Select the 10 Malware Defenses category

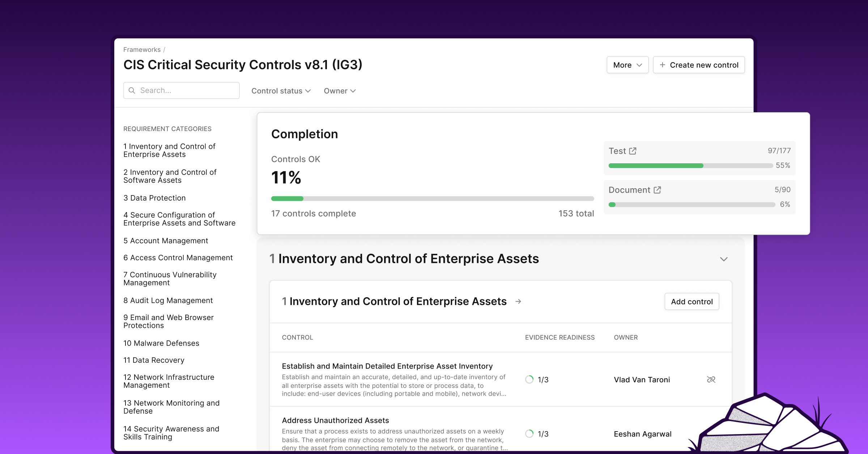click(x=161, y=343)
